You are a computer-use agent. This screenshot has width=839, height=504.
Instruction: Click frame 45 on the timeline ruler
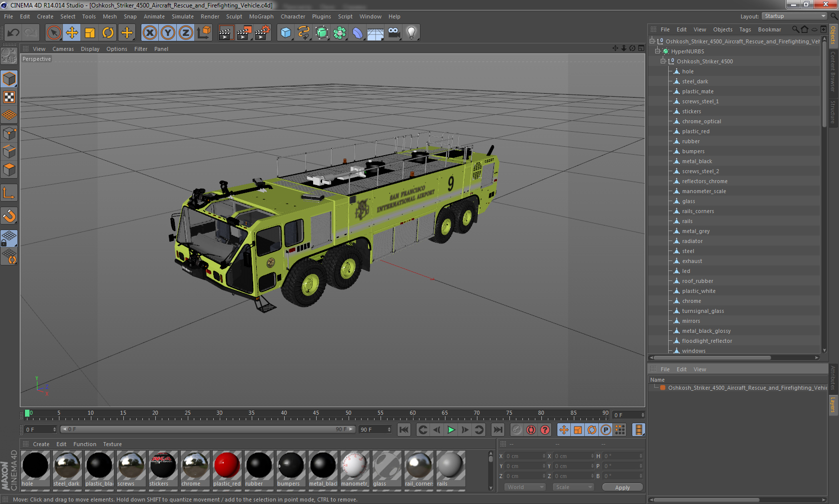[316, 414]
